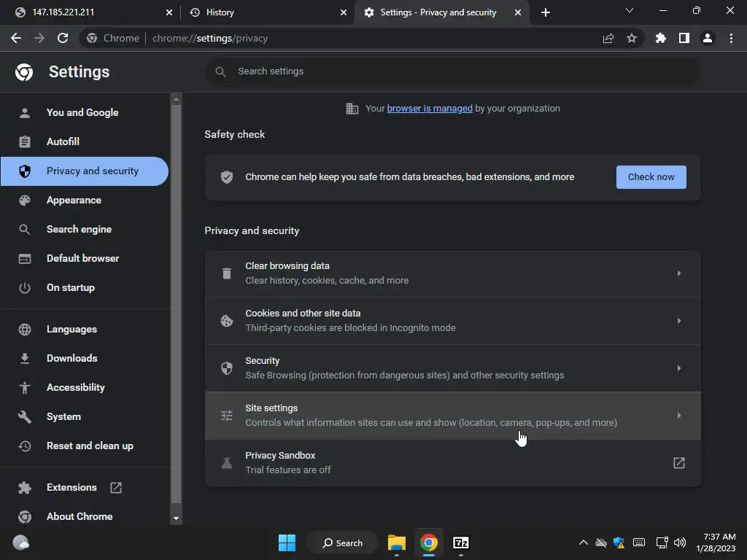Click the network display tray icon

pos(662,542)
